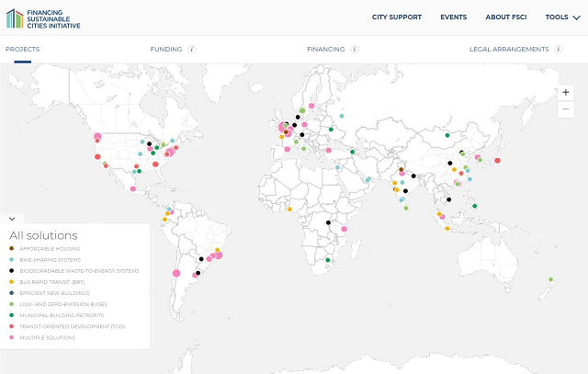
Task: Select the green marker in the Philippines
Action: [x=475, y=206]
